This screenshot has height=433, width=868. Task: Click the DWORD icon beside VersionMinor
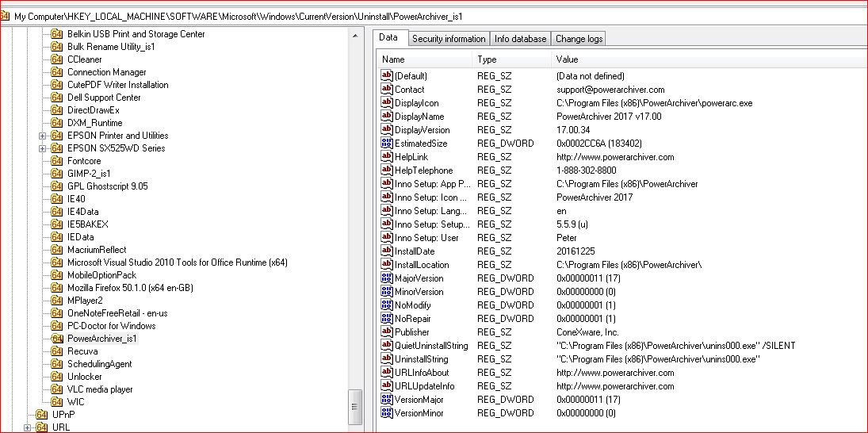(387, 412)
